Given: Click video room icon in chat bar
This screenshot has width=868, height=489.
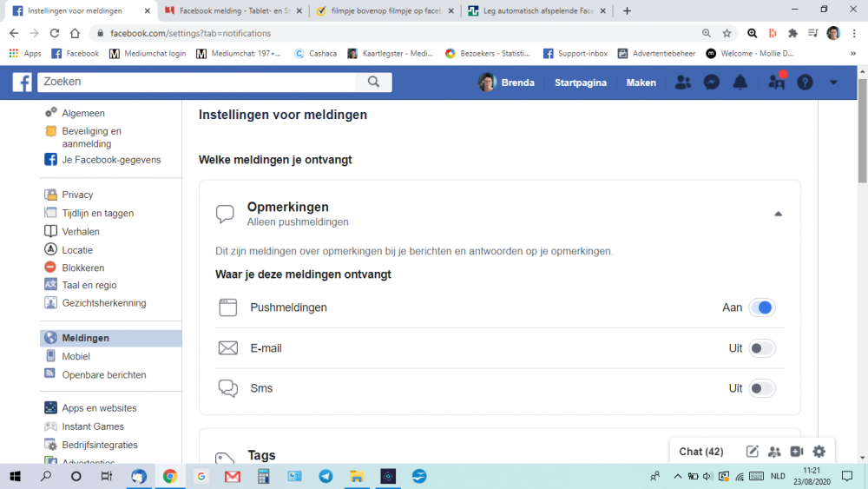Looking at the screenshot, I should [x=797, y=452].
